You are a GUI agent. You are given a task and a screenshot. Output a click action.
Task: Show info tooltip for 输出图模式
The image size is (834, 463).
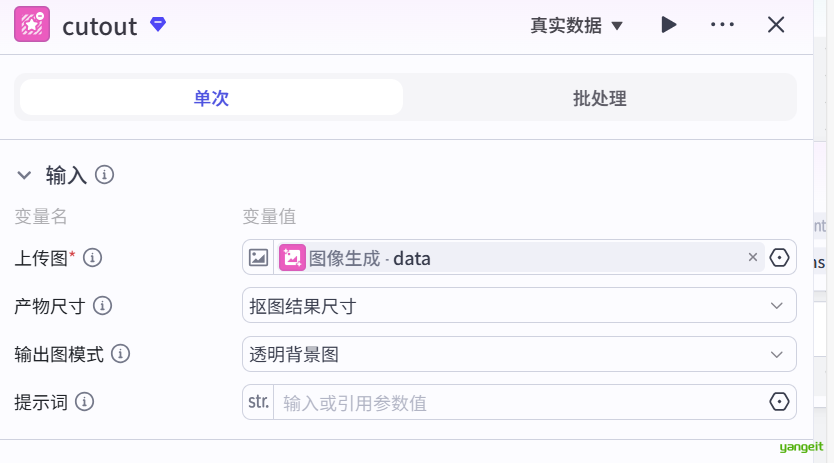(x=120, y=354)
